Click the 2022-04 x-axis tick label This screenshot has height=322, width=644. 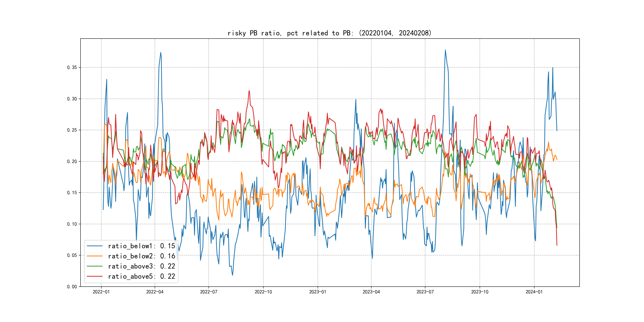(x=155, y=292)
